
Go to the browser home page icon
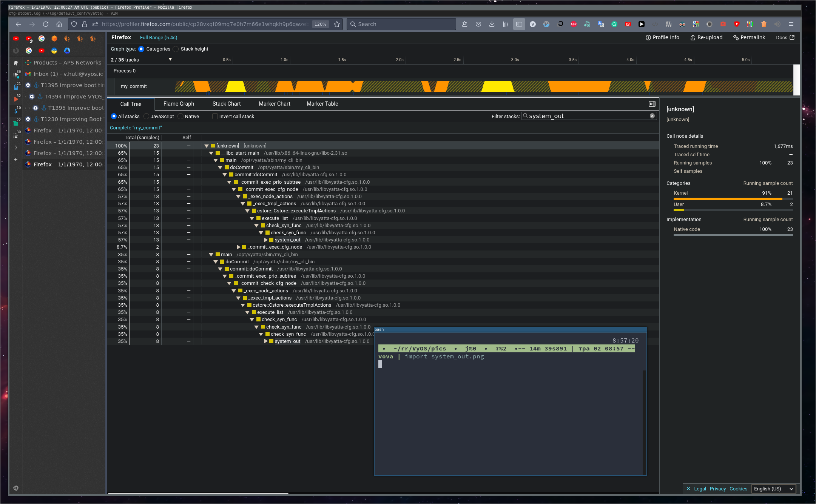click(59, 24)
